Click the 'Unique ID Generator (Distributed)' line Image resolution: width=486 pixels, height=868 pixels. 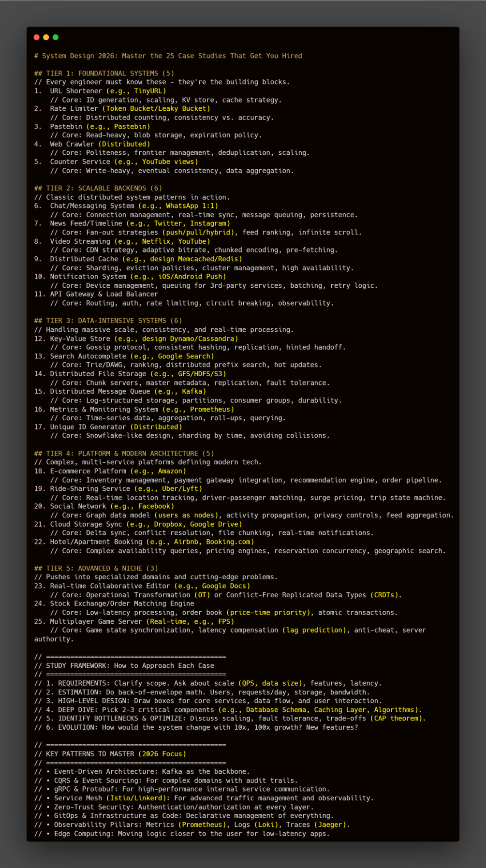coord(108,427)
